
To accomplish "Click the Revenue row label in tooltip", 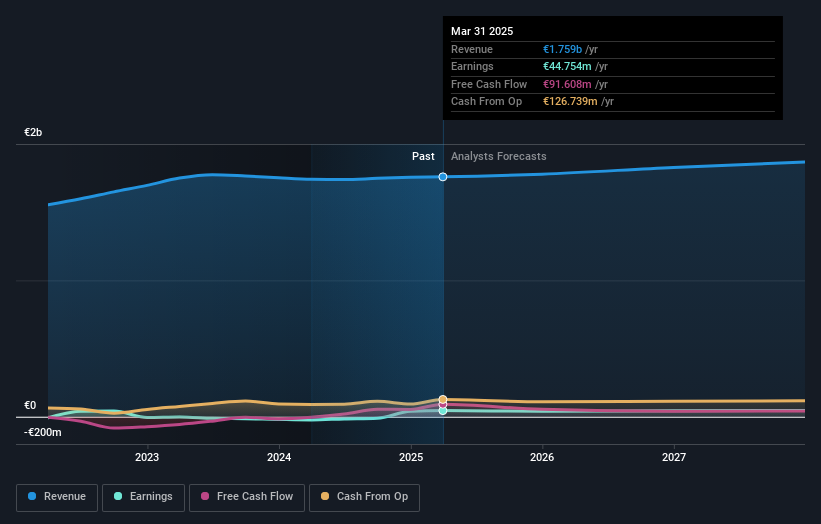I will tap(472, 49).
